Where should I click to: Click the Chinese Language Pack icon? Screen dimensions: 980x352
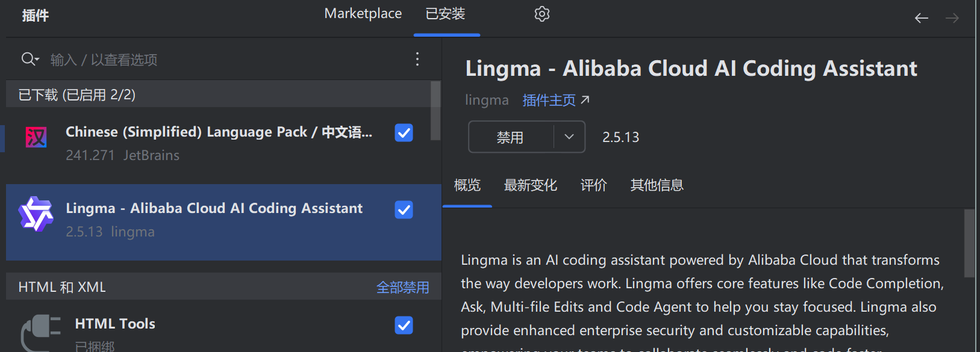[x=36, y=137]
